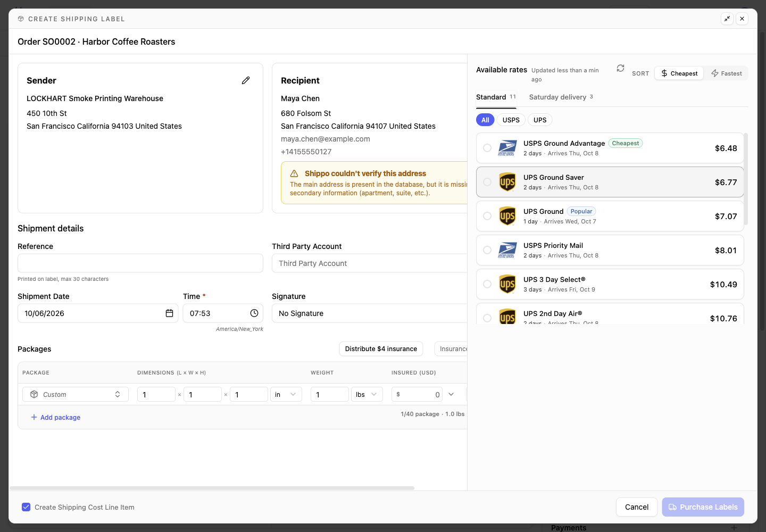Select USPS Ground Advantage rate radio
The height and width of the screenshot is (532, 766).
point(487,148)
